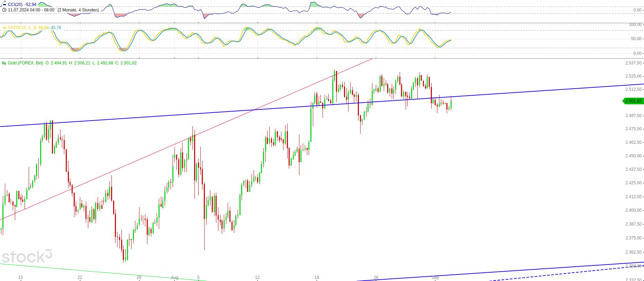The width and height of the screenshot is (644, 281).
Task: Click the 2.437,50 price axis label
Action: (x=634, y=169)
